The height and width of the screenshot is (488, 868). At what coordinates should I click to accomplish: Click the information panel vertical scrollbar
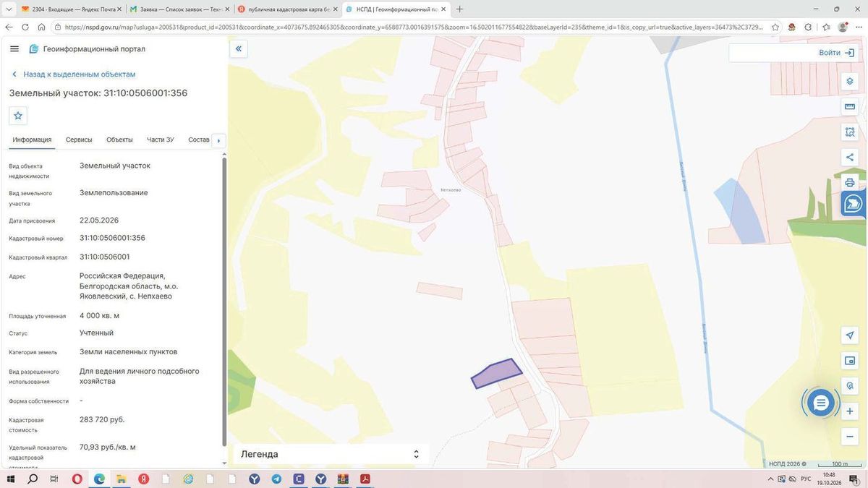224,300
